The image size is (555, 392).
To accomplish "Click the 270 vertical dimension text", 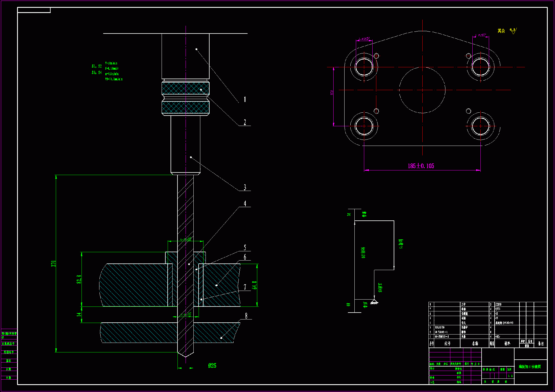I will pos(53,263).
